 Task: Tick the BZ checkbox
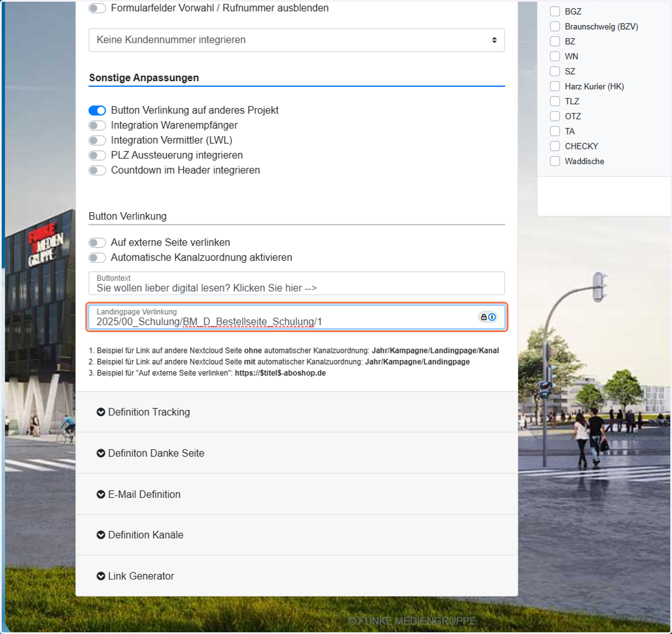[x=555, y=41]
